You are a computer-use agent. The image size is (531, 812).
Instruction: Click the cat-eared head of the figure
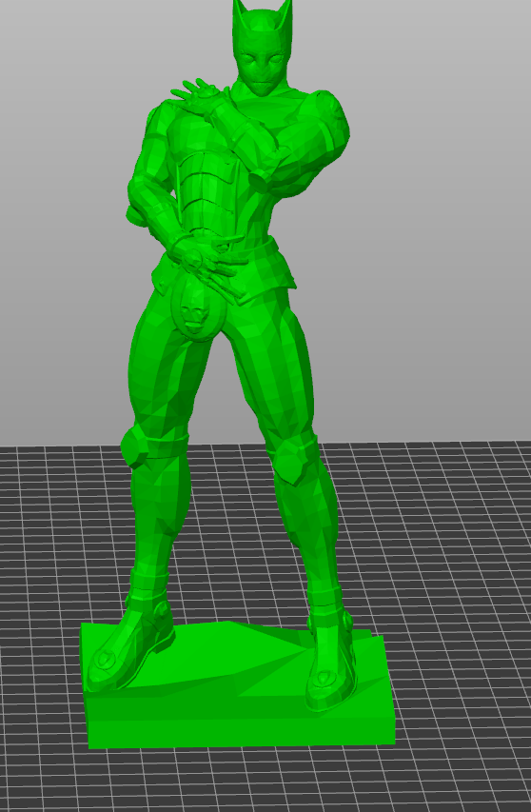tap(262, 48)
